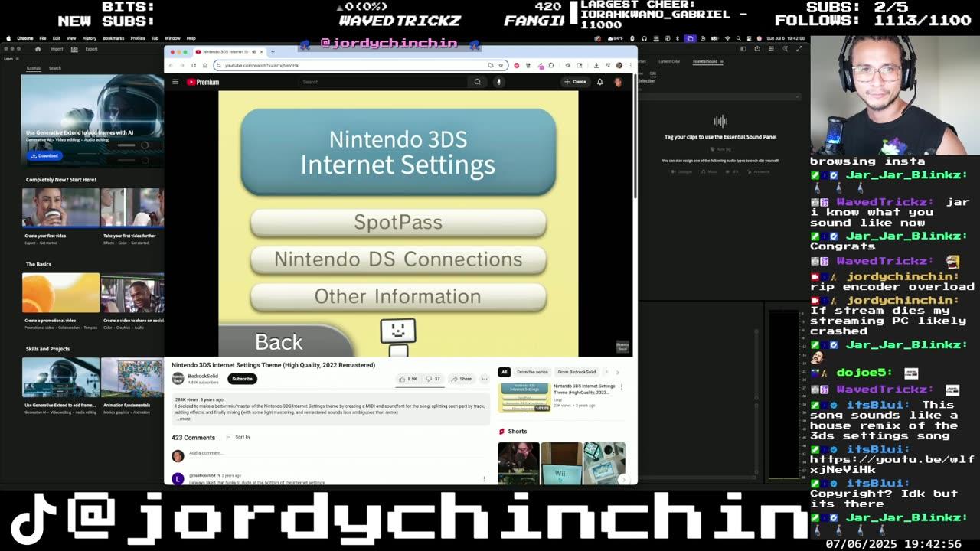This screenshot has width=980, height=551.
Task: Open the Wi-Fi status menu icon
Action: 727,38
